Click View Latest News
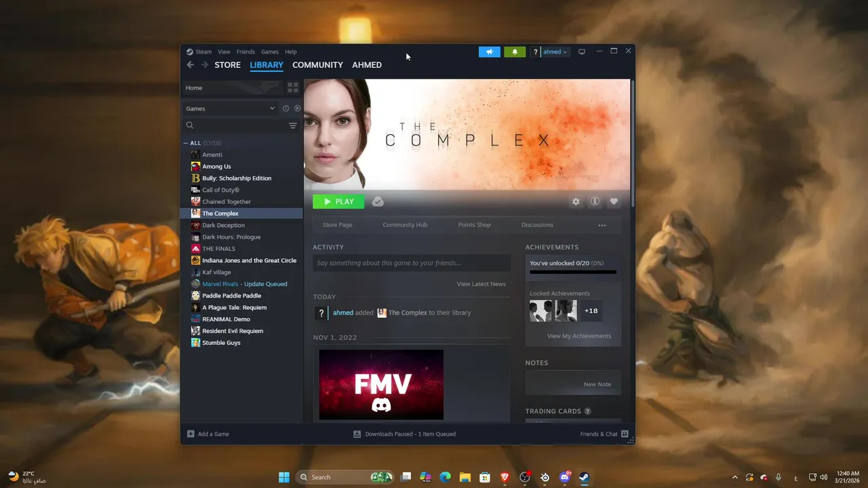Screen dimensions: 868x488 [481, 284]
